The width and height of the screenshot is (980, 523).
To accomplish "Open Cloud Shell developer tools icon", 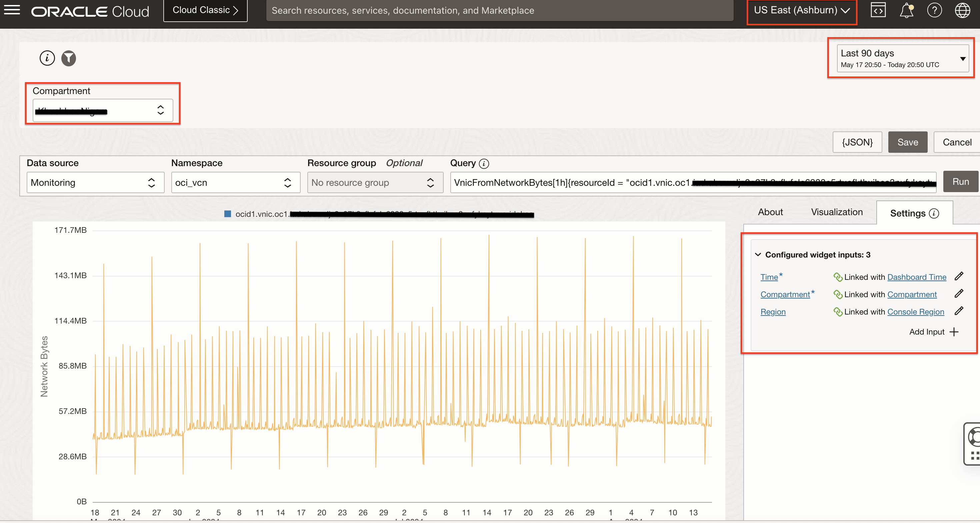I will tap(878, 10).
